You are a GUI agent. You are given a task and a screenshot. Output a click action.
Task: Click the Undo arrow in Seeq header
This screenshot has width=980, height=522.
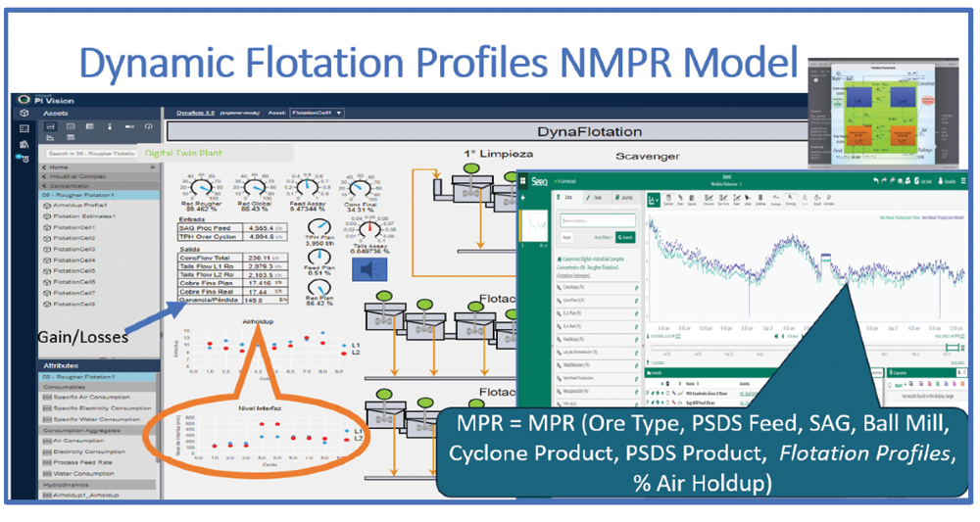click(x=876, y=180)
